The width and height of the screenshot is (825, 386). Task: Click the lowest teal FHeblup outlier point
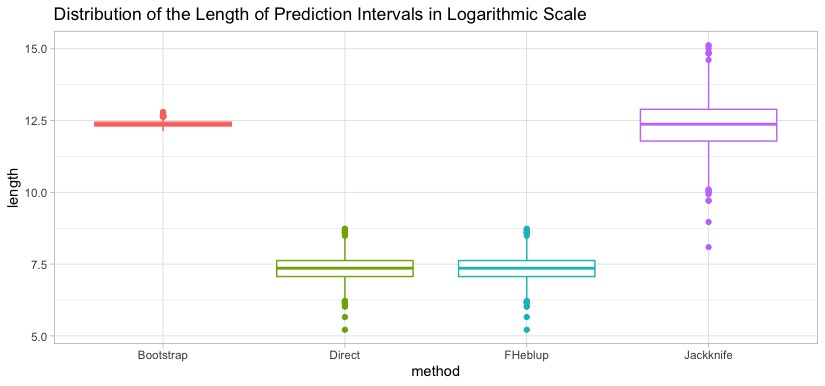click(527, 330)
